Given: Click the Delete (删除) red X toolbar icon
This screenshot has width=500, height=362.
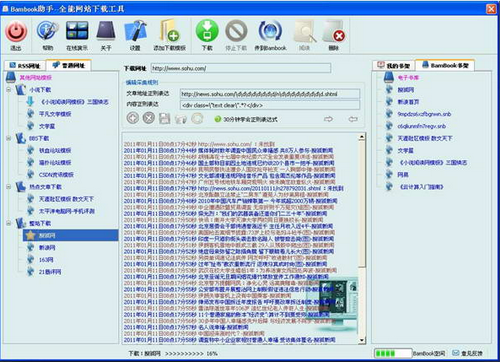Looking at the screenshot, I should [x=334, y=31].
